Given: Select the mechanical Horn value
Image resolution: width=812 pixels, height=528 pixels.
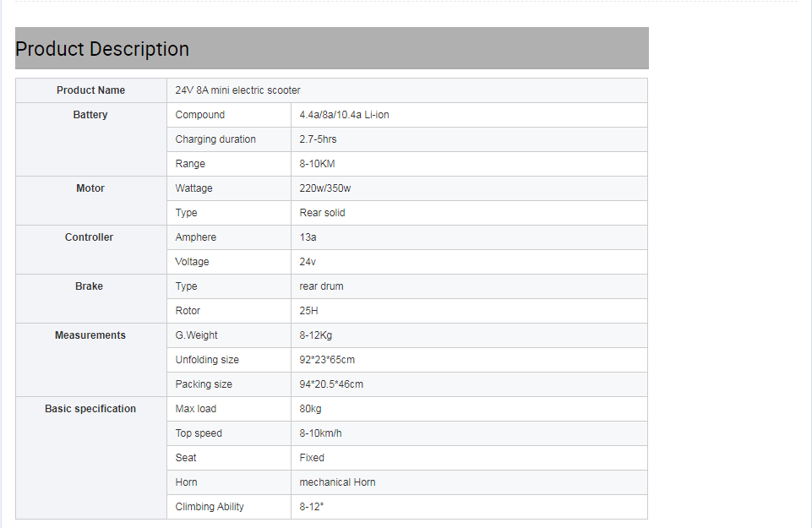Looking at the screenshot, I should coord(337,482).
